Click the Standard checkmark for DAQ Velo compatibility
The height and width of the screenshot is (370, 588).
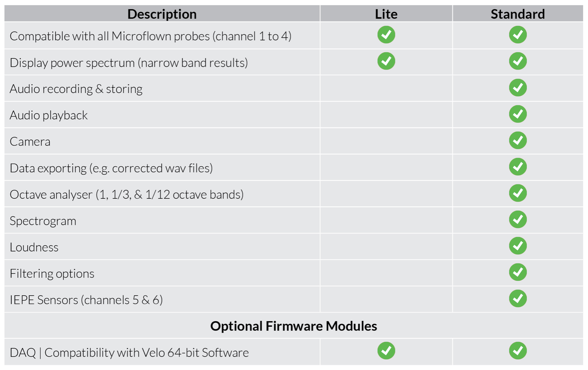coord(518,351)
